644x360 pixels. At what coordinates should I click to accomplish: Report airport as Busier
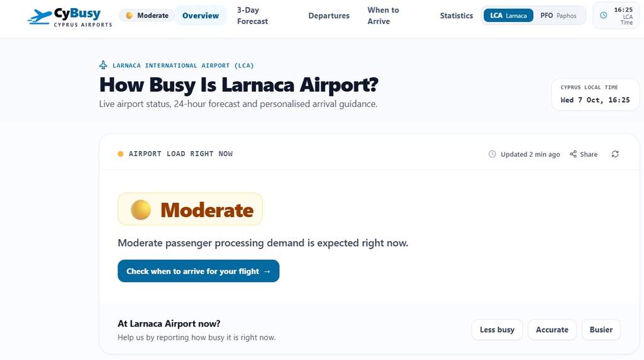(x=601, y=330)
